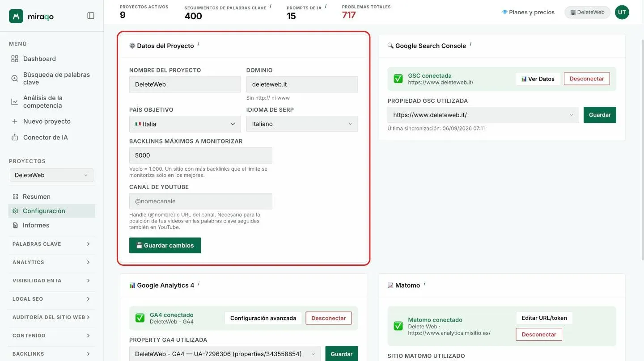Click Ver Datos in Search Console
Viewport: 644px width, 361px height.
tap(538, 79)
